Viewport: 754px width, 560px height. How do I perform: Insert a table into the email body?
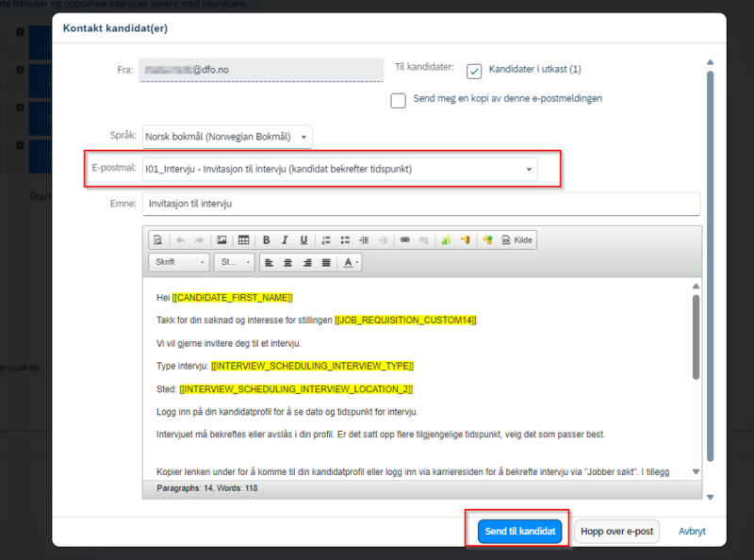click(x=244, y=240)
